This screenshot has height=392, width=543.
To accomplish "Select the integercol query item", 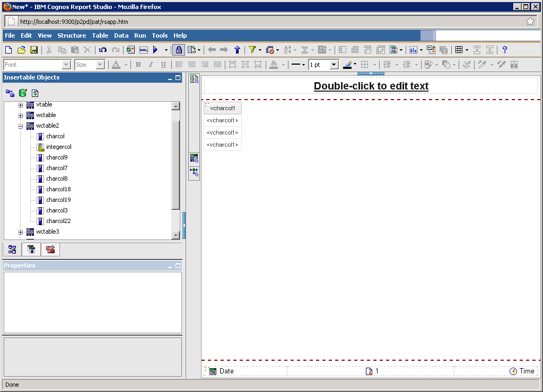I will pyautogui.click(x=58, y=147).
